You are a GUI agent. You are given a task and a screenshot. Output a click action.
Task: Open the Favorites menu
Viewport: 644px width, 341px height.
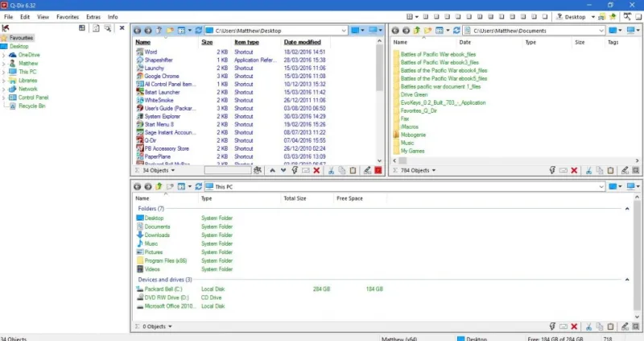[x=68, y=16]
